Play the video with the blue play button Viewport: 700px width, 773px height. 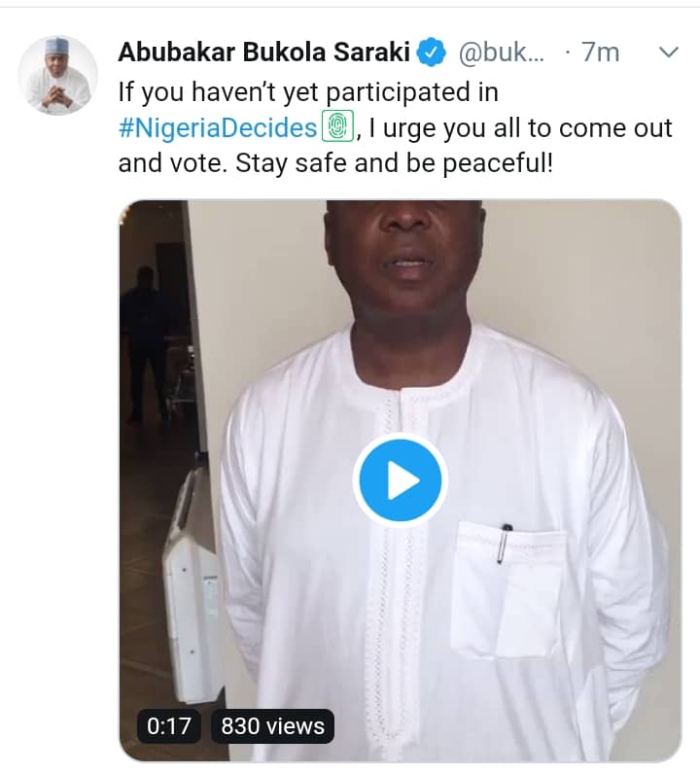[x=400, y=480]
